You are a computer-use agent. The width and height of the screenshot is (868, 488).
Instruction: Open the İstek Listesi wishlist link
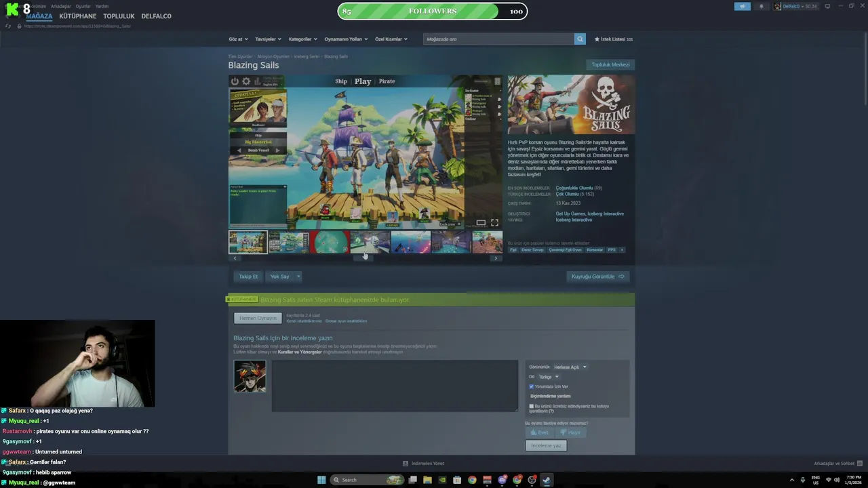pos(614,39)
